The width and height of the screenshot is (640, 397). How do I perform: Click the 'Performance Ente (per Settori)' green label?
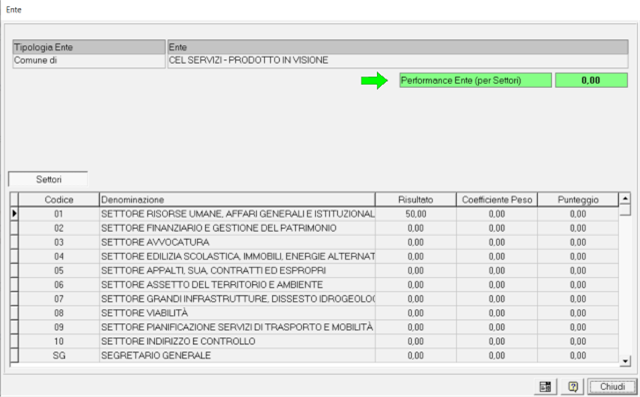[476, 80]
